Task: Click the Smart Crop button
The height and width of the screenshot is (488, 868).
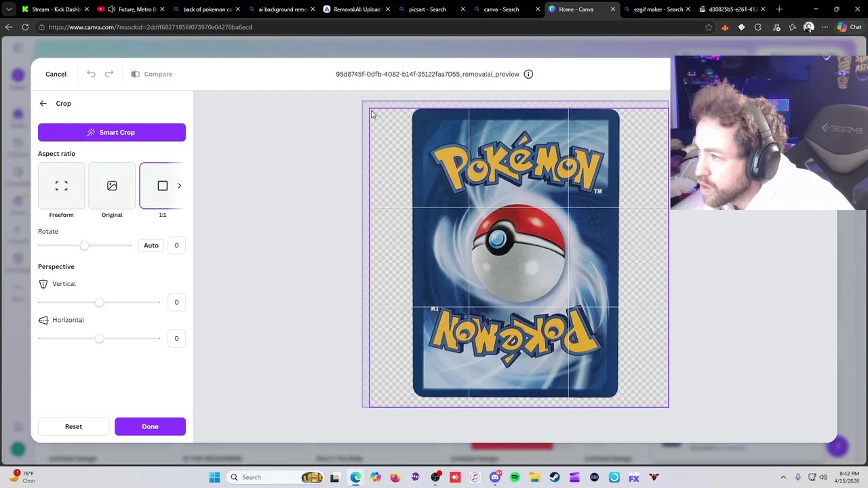Action: (112, 132)
